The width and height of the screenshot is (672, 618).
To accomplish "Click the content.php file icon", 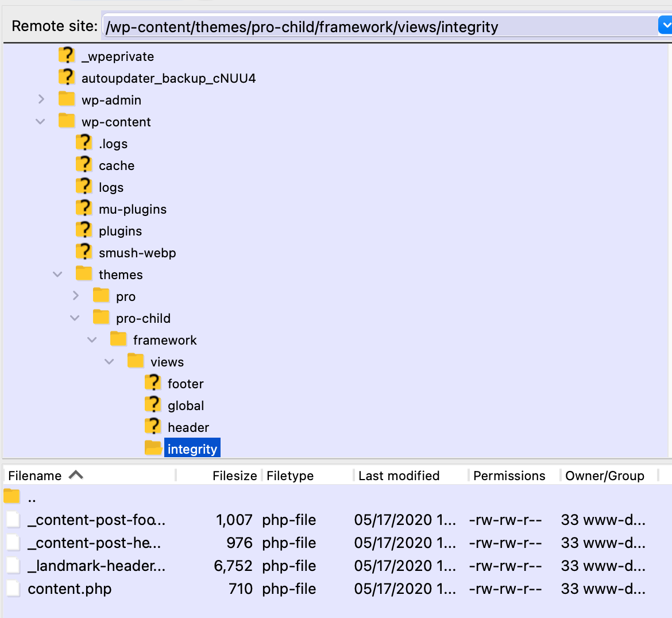I will 13,589.
